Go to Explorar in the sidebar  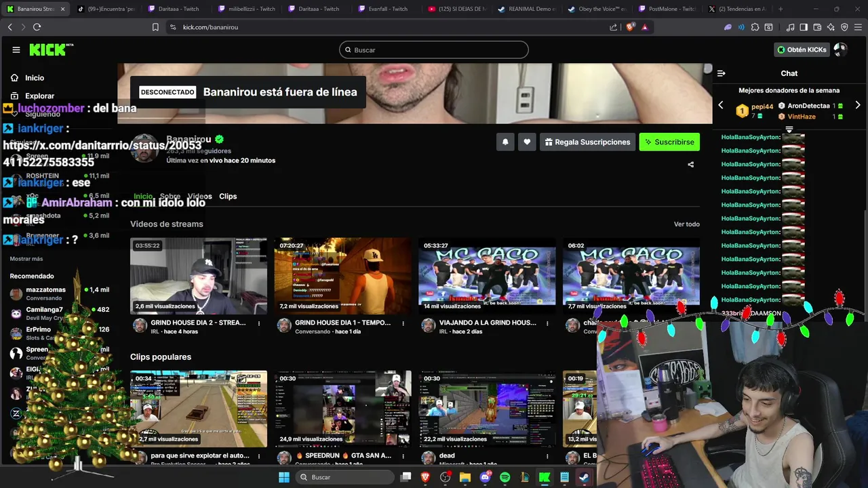[x=32, y=96]
